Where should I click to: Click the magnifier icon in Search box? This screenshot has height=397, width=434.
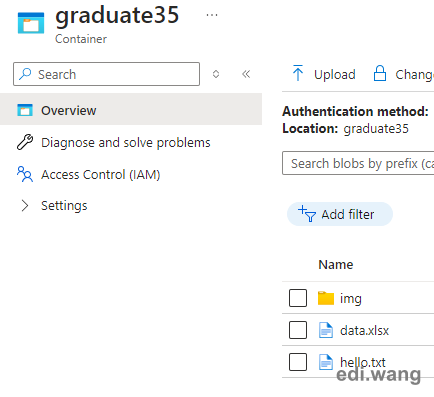click(25, 74)
